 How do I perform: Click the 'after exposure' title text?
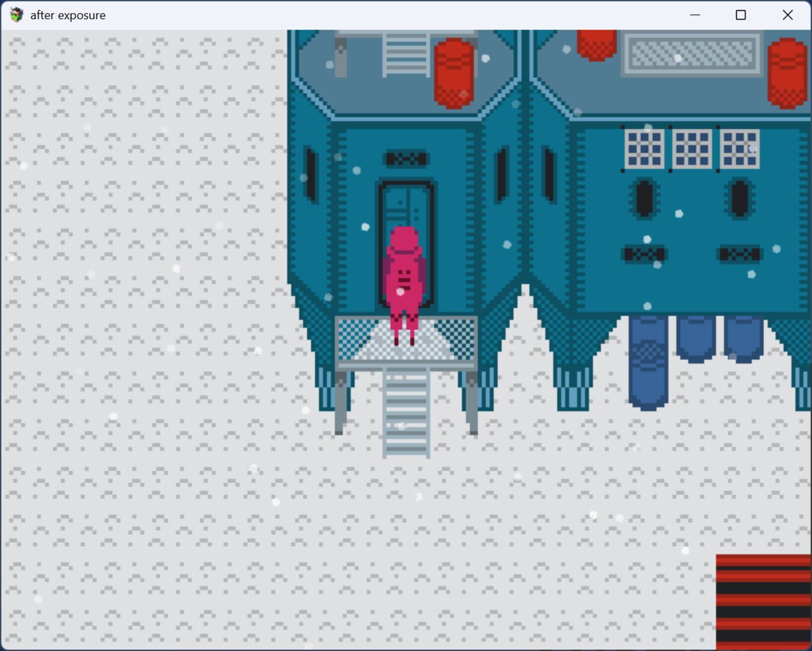click(x=69, y=14)
